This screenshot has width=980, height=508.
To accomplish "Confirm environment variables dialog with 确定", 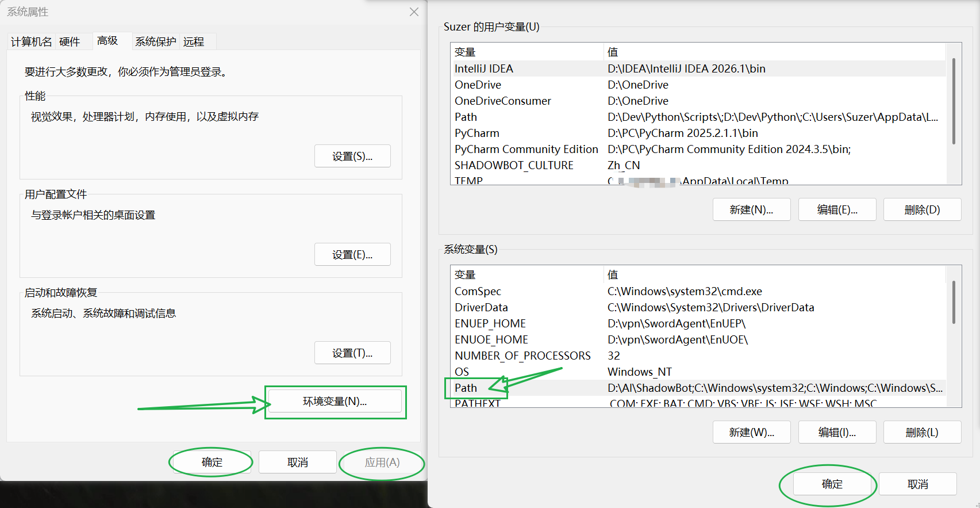I will (832, 484).
